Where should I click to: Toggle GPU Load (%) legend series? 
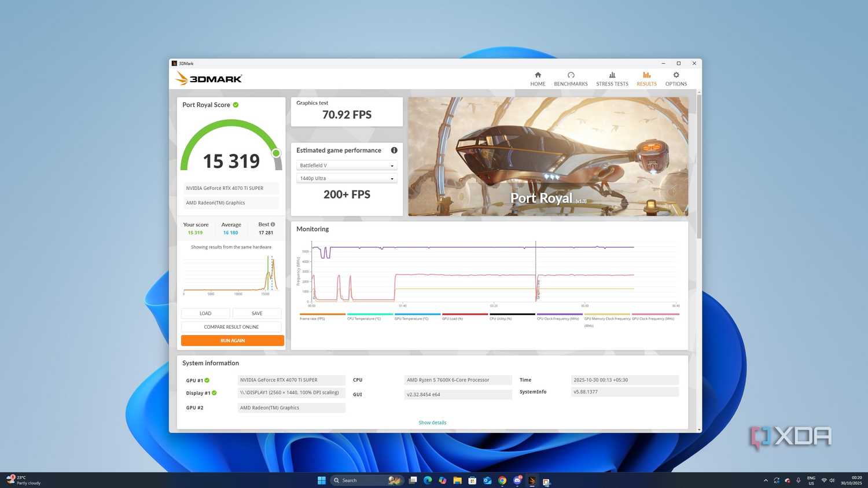(465, 317)
